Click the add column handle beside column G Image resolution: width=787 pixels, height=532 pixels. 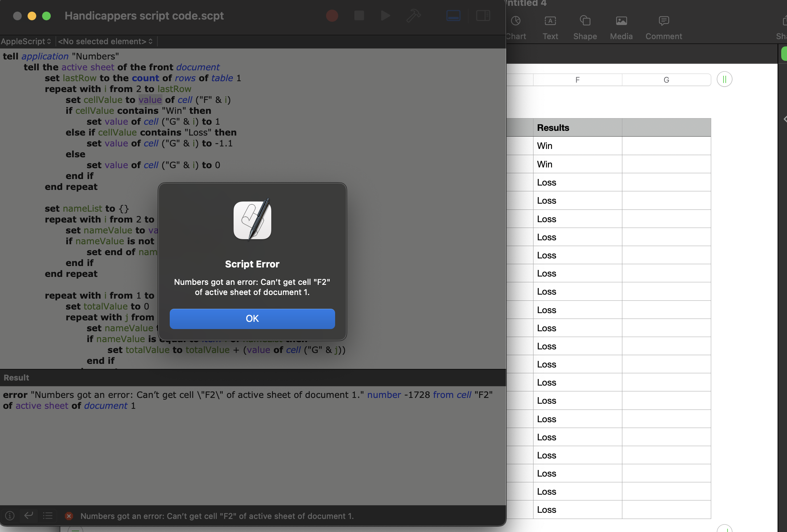click(x=724, y=79)
